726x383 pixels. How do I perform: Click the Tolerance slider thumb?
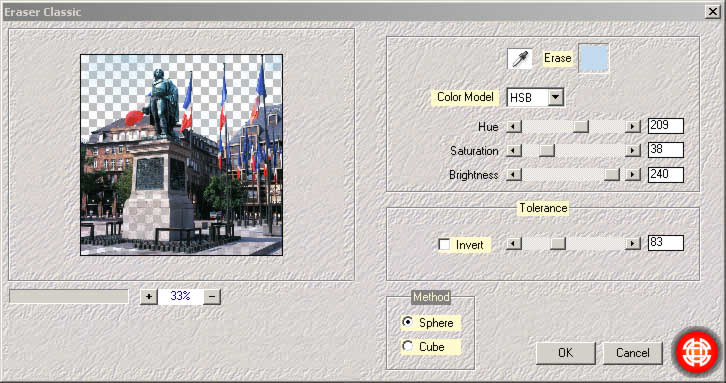pyautogui.click(x=558, y=243)
